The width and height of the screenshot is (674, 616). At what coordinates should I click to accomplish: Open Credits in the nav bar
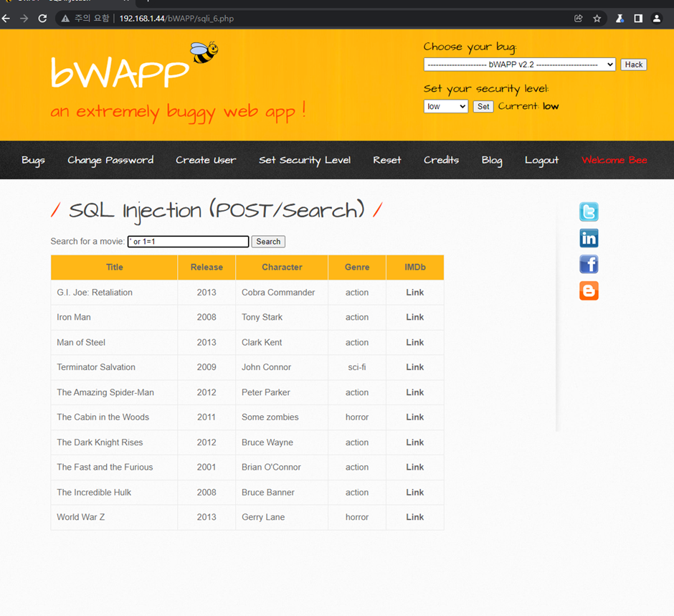tap(441, 160)
